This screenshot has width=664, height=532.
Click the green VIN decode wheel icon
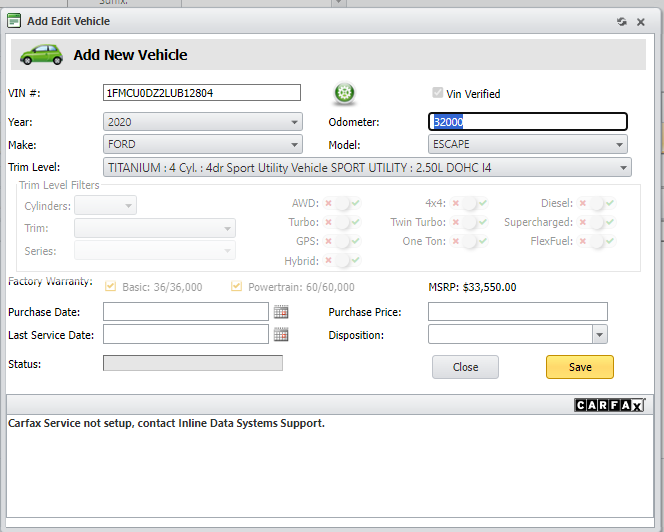(344, 93)
